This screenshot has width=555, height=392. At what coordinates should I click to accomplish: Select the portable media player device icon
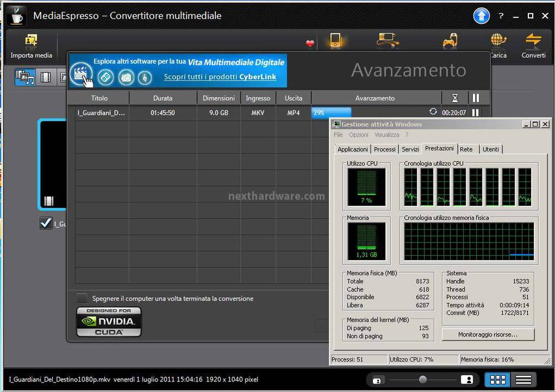click(x=335, y=40)
